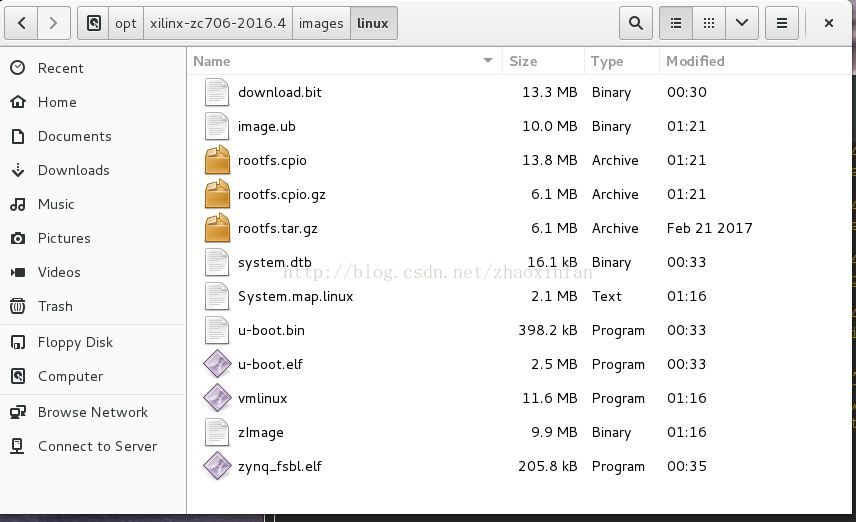The width and height of the screenshot is (856, 522).
Task: Click the Browse Network icon in sidebar
Action: click(x=17, y=412)
